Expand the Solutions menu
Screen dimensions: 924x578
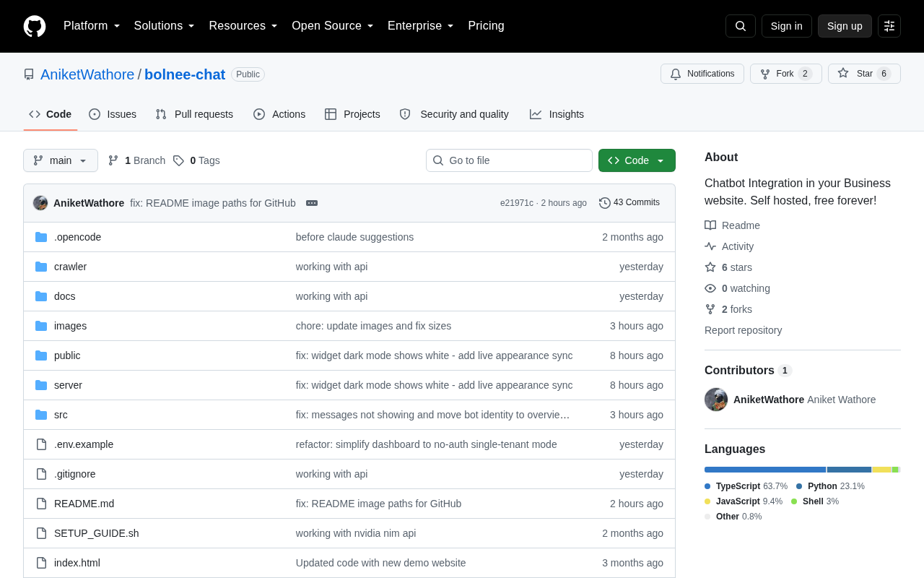pos(165,26)
